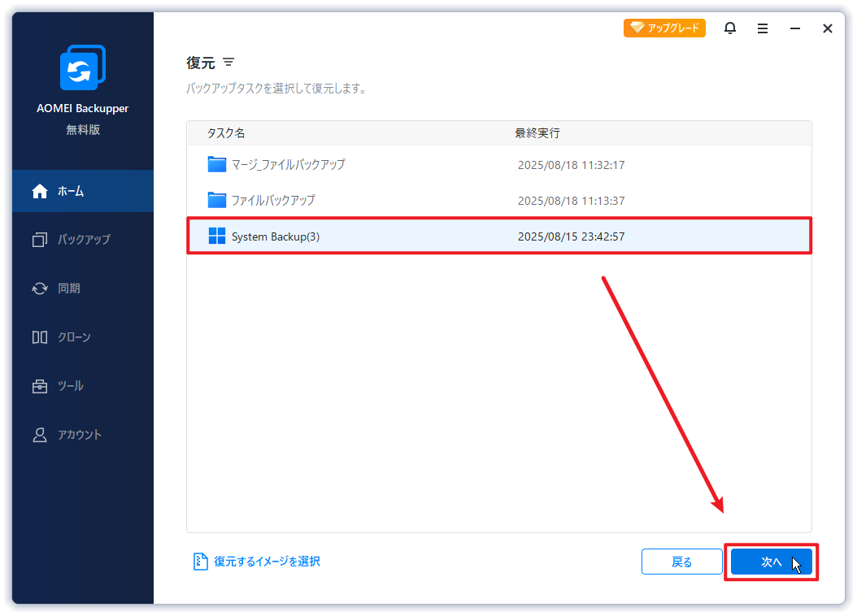Select the System Backup(3) task row
Image resolution: width=857 pixels, height=616 pixels.
pyautogui.click(x=498, y=236)
